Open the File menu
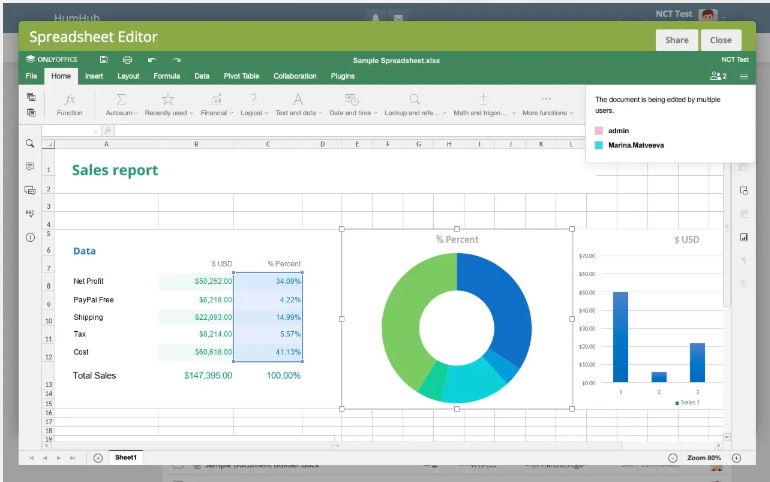770x482 pixels. click(x=31, y=76)
